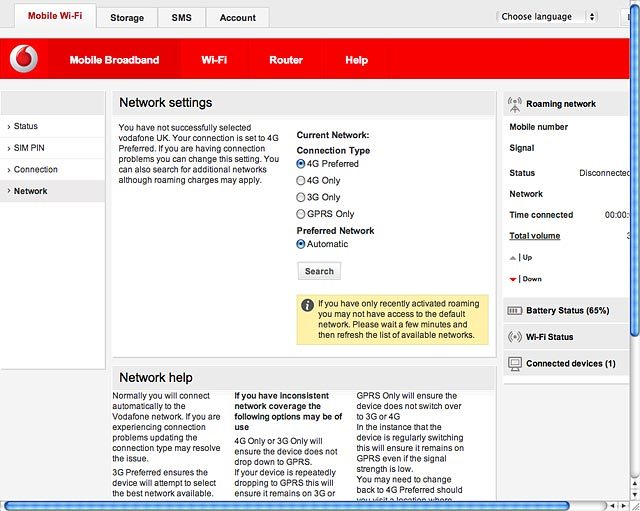Open the Wi-Fi menu in red bar

pos(214,60)
